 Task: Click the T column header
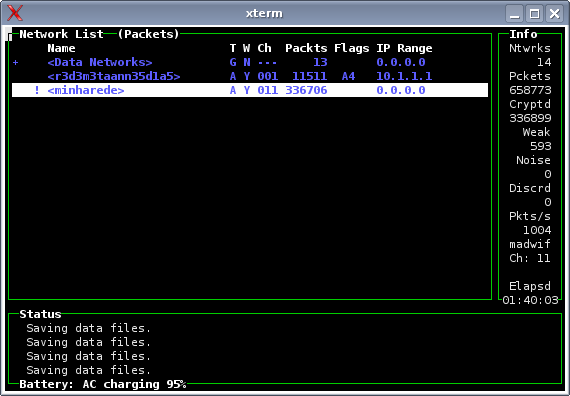point(233,48)
